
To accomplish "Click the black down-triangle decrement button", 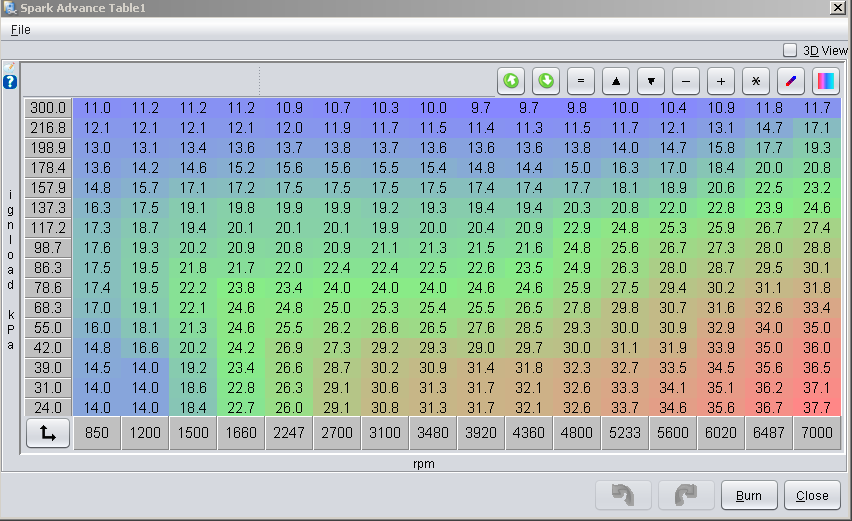I will pyautogui.click(x=652, y=80).
